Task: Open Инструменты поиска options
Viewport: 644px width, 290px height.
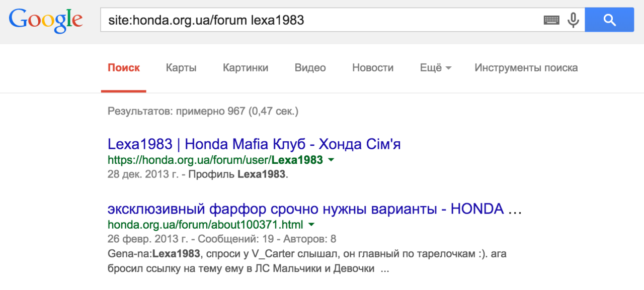Action: [x=526, y=68]
